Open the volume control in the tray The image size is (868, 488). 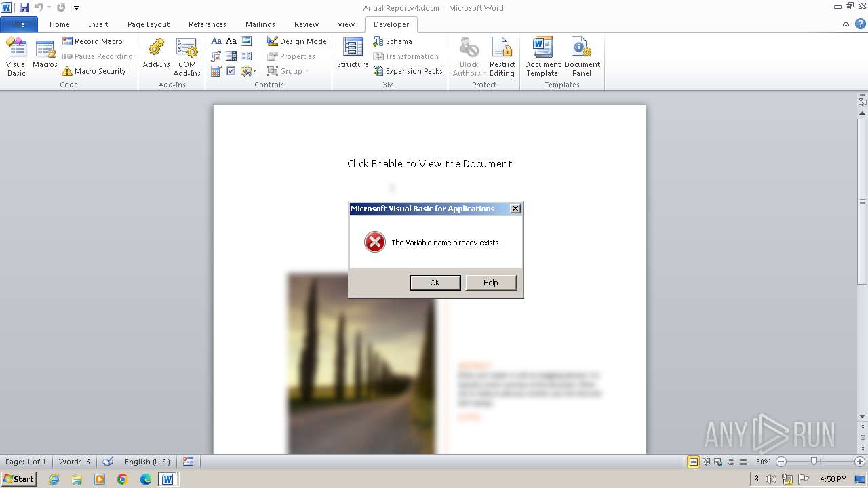(771, 479)
